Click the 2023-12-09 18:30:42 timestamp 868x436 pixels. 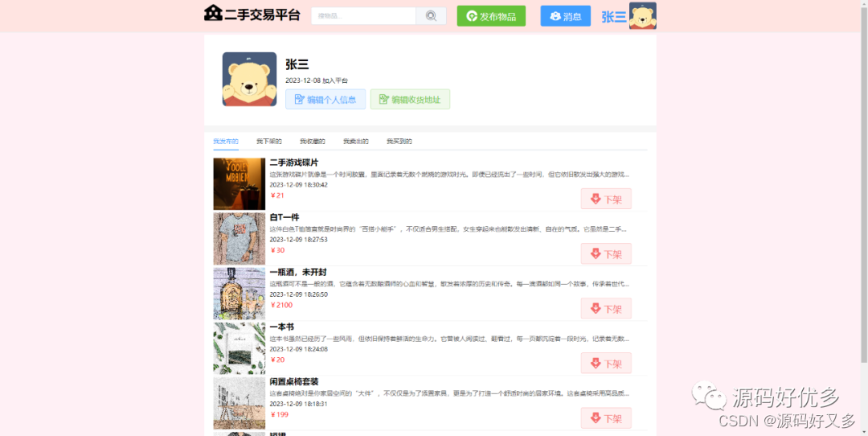tap(298, 185)
